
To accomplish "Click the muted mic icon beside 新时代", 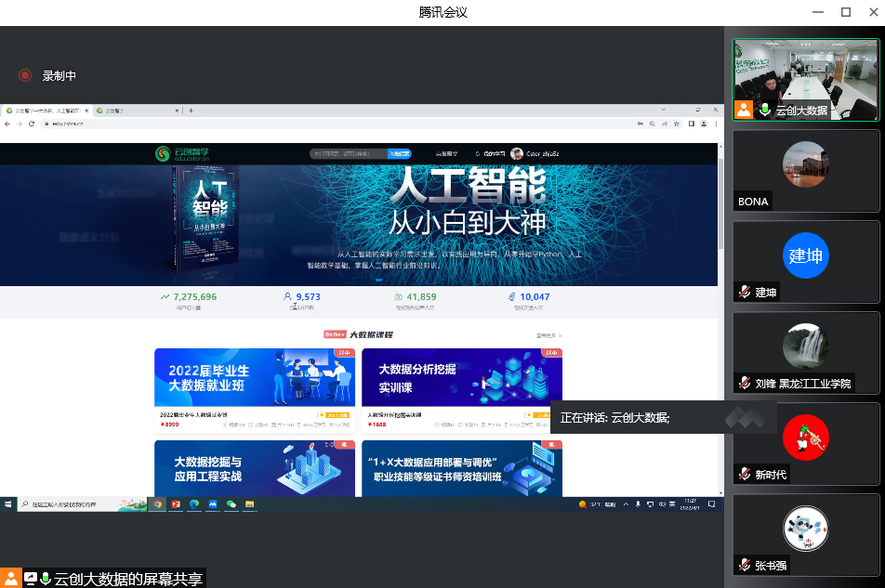I will tap(744, 474).
